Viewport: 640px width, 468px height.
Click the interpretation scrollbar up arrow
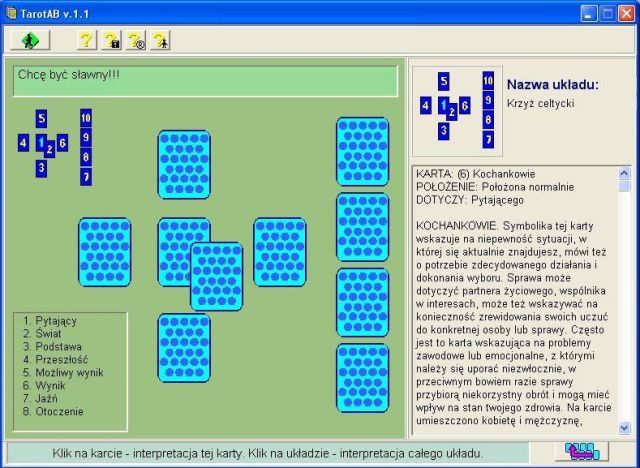point(624,173)
